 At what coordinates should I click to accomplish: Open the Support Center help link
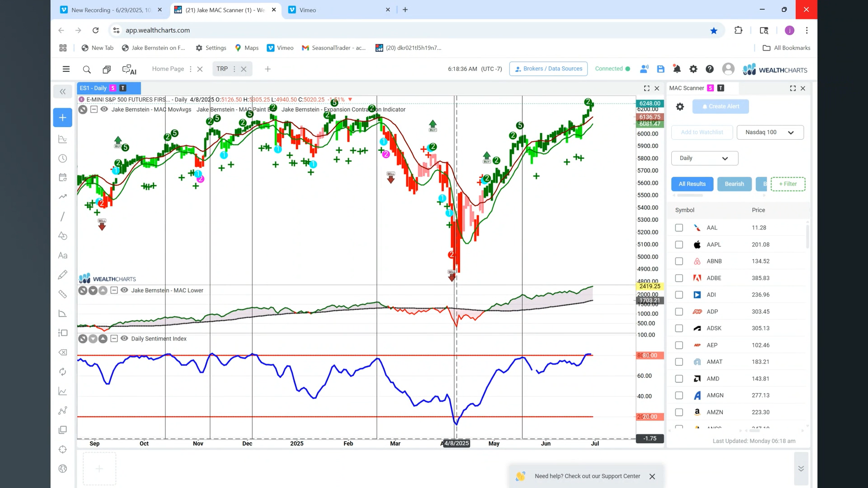click(x=587, y=476)
